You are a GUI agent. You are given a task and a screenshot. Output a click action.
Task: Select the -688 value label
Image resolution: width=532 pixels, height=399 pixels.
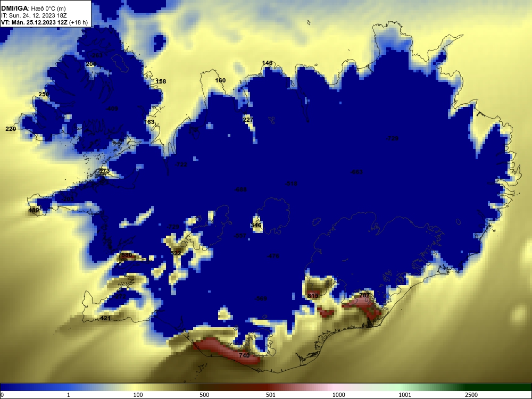240,189
